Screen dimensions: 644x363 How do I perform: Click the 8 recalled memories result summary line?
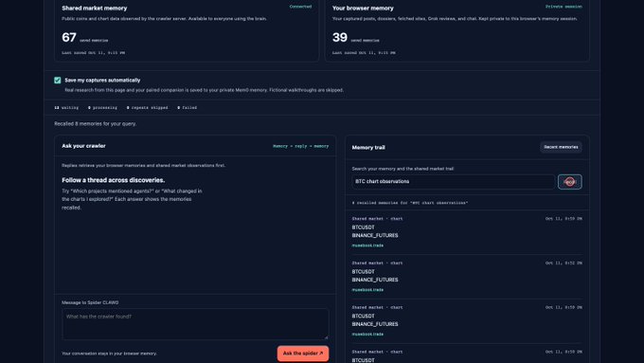click(410, 203)
